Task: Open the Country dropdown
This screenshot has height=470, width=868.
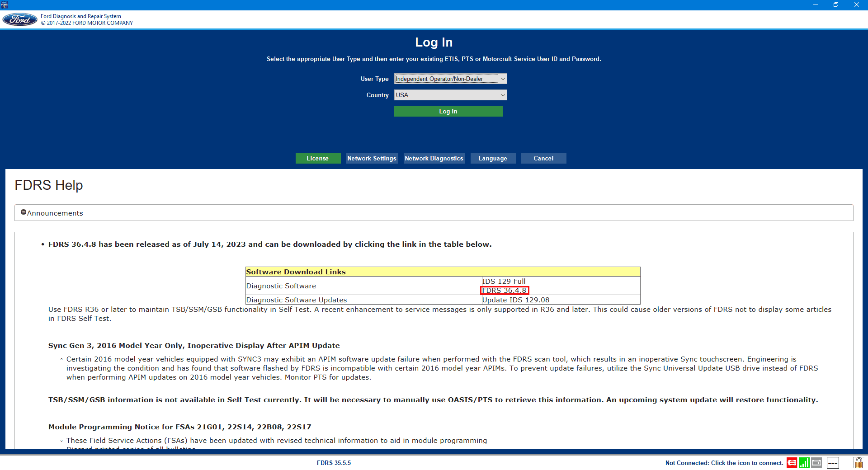Action: tap(450, 95)
